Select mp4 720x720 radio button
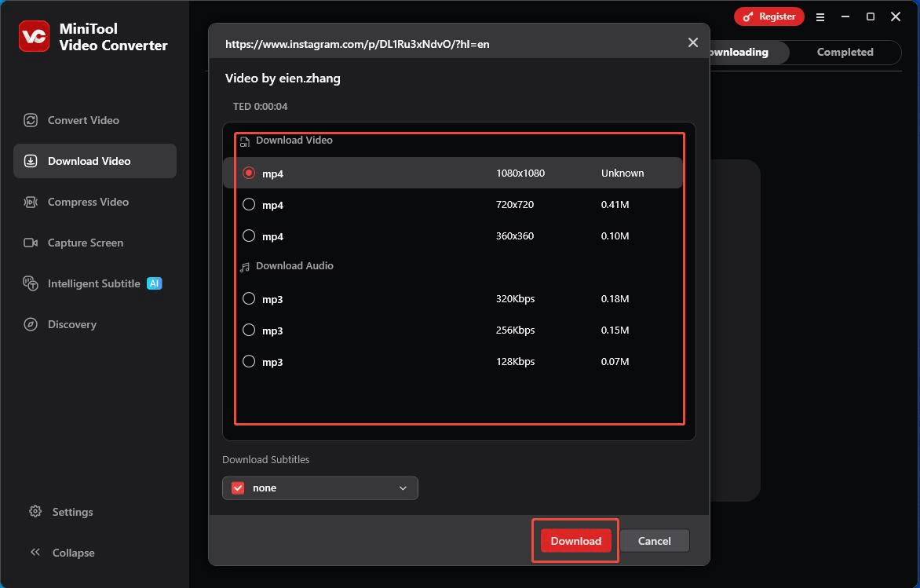Image resolution: width=920 pixels, height=588 pixels. 249,204
